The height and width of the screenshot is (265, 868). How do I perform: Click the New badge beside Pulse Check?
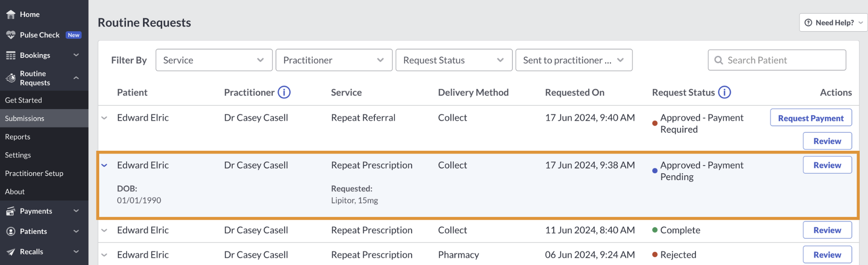click(73, 35)
